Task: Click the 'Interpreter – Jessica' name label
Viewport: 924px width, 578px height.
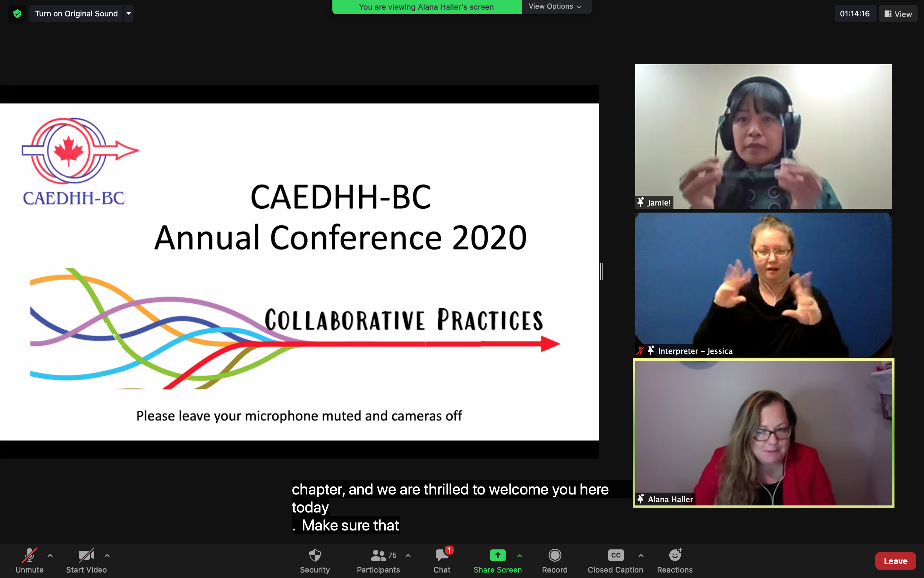Action: click(x=695, y=351)
